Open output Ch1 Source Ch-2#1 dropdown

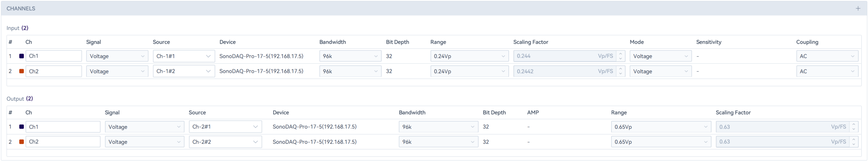coord(225,127)
